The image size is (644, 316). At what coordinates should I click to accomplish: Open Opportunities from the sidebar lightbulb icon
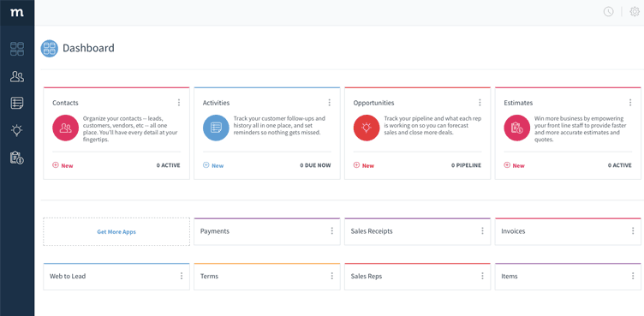(17, 130)
